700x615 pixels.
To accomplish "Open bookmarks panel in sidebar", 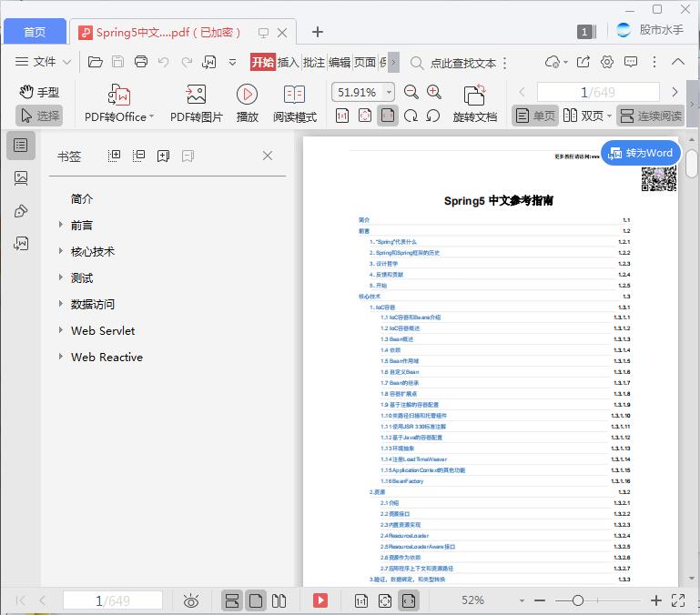I will [21, 146].
